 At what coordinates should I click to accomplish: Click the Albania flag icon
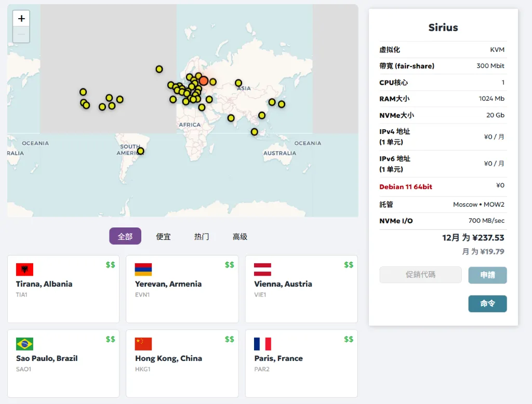click(x=24, y=270)
